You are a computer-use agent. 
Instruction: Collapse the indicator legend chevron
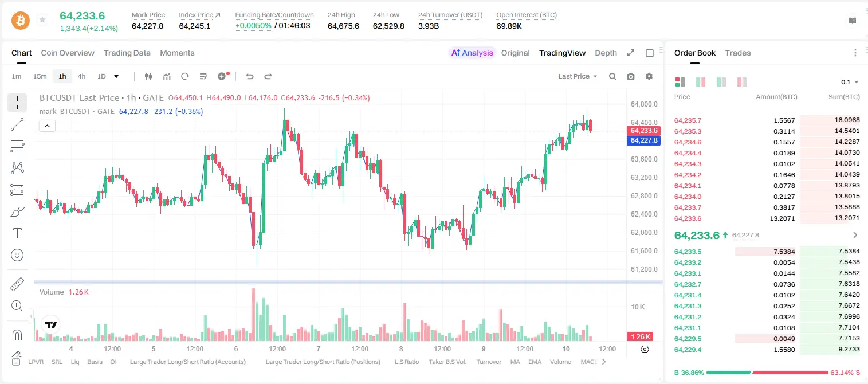47,126
